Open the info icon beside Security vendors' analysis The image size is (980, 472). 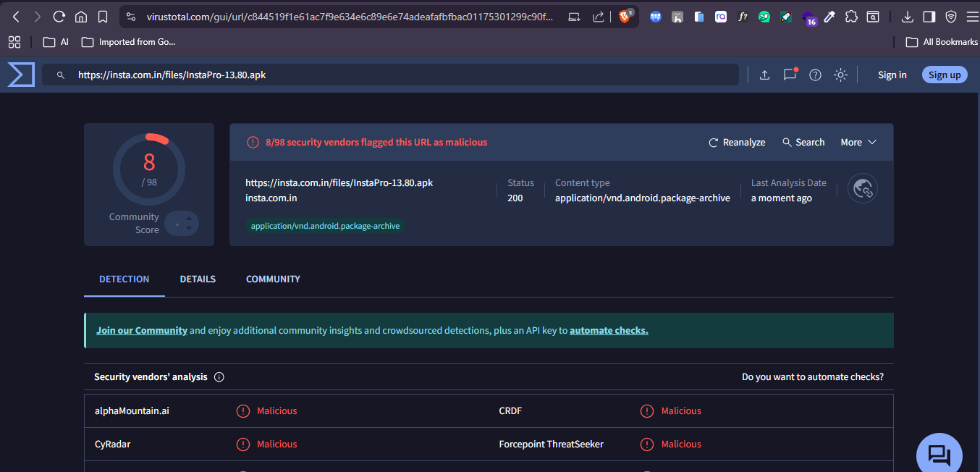pyautogui.click(x=219, y=376)
